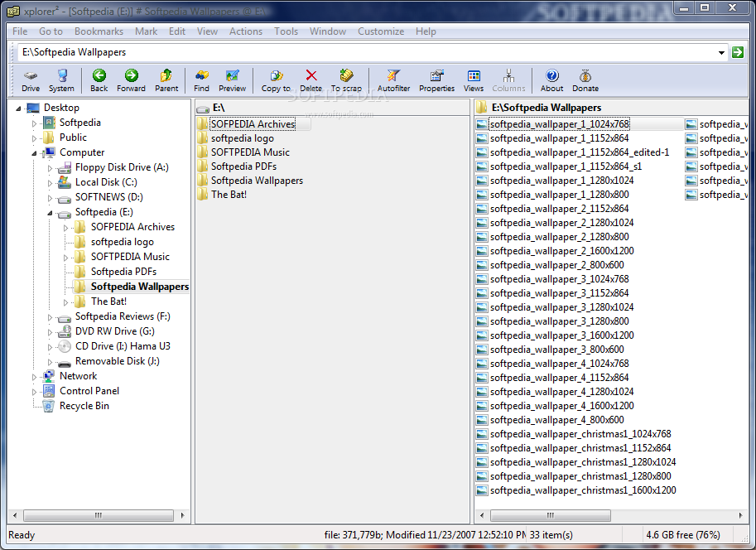Open address bar dropdown arrow
Image resolution: width=756 pixels, height=550 pixels.
(x=721, y=52)
